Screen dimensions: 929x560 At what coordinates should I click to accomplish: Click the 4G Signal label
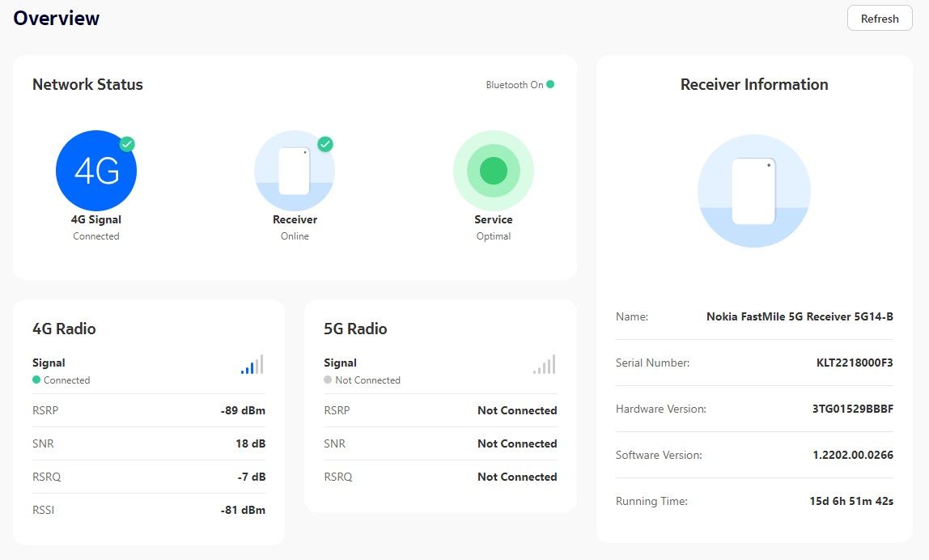pos(96,219)
